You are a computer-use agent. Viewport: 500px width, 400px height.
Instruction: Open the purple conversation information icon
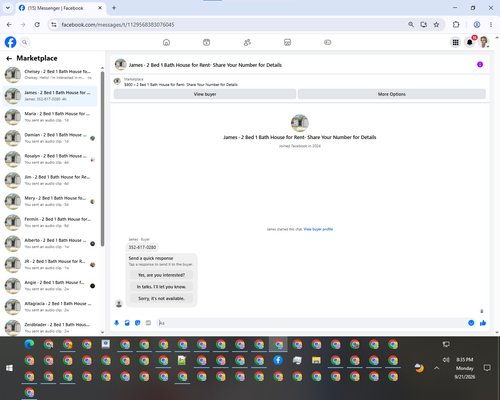click(x=480, y=64)
